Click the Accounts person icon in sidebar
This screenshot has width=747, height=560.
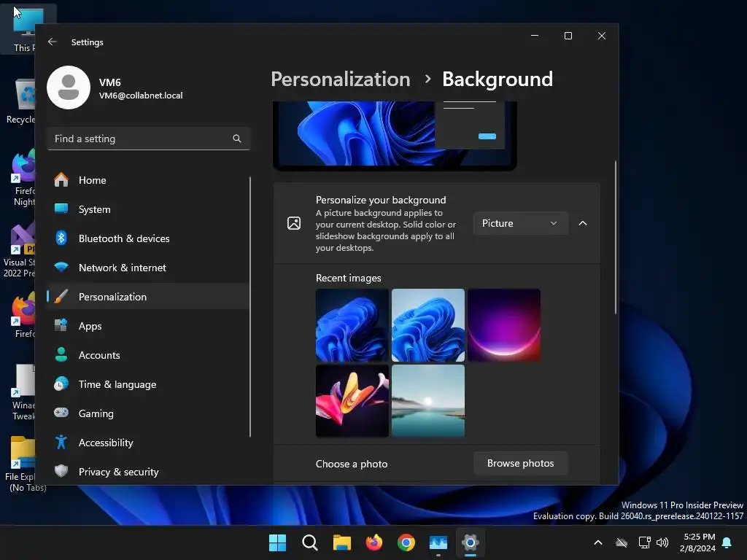tap(61, 355)
